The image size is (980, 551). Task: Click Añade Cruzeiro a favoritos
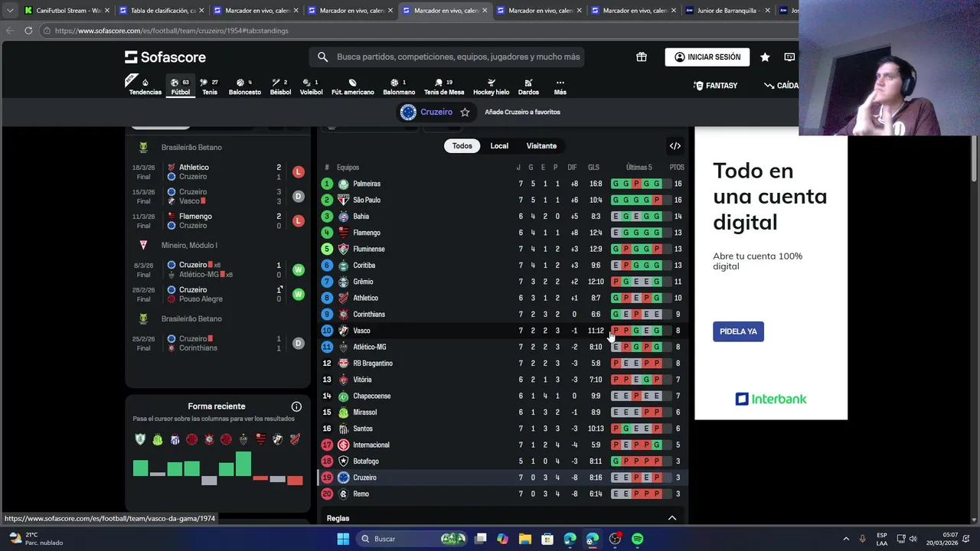(x=522, y=112)
